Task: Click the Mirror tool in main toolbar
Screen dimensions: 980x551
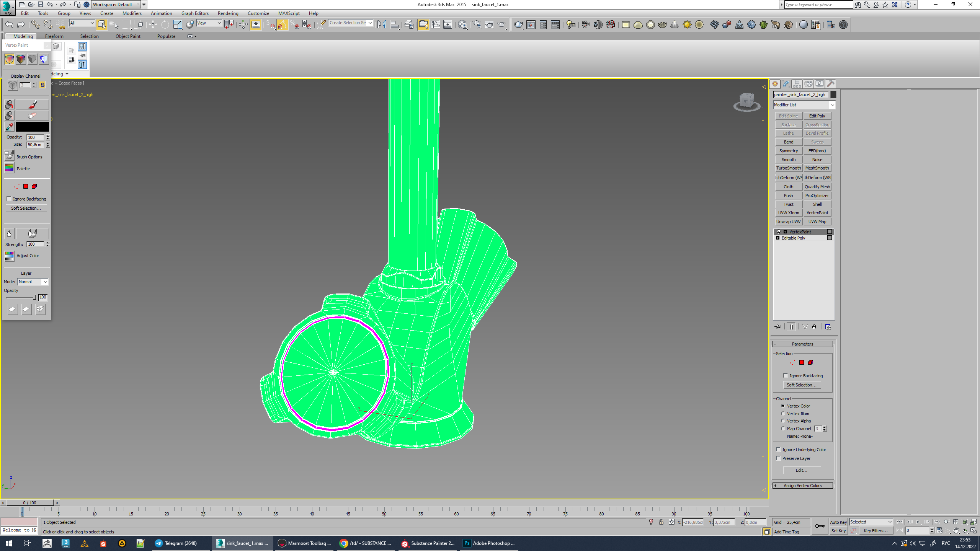Action: tap(382, 25)
